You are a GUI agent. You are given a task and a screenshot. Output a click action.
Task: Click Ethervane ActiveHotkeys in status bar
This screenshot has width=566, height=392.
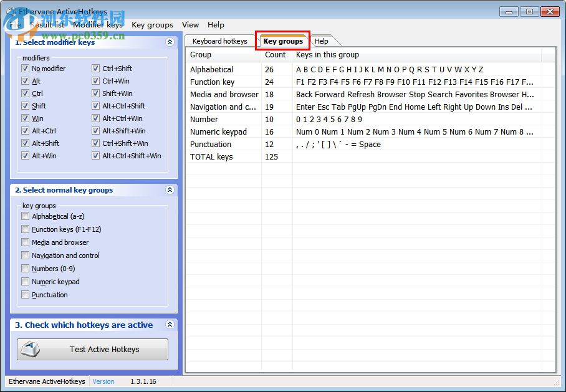coord(47,381)
